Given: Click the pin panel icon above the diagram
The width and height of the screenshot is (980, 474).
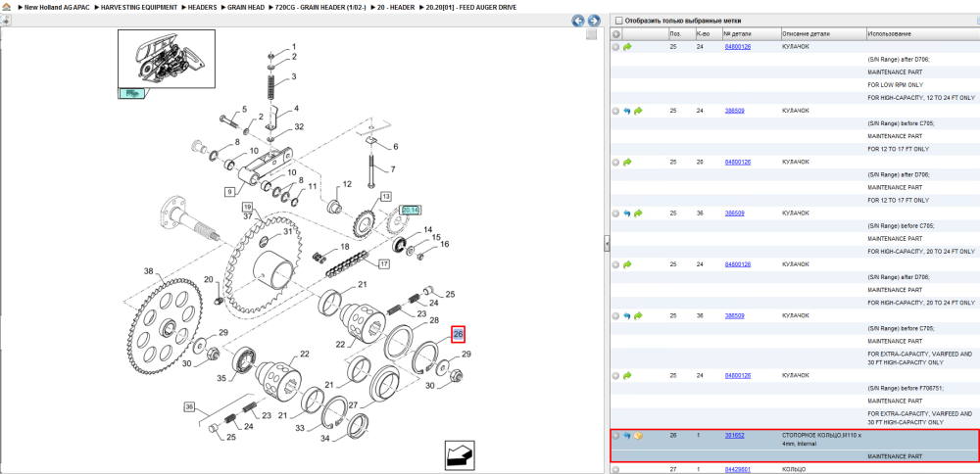Looking at the screenshot, I should tap(6, 21).
